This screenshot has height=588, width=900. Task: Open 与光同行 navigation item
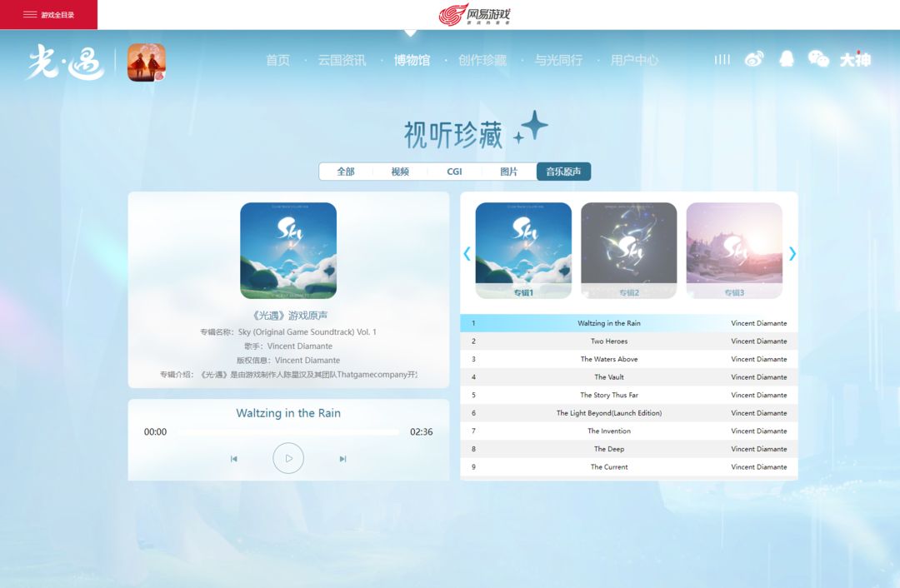557,60
